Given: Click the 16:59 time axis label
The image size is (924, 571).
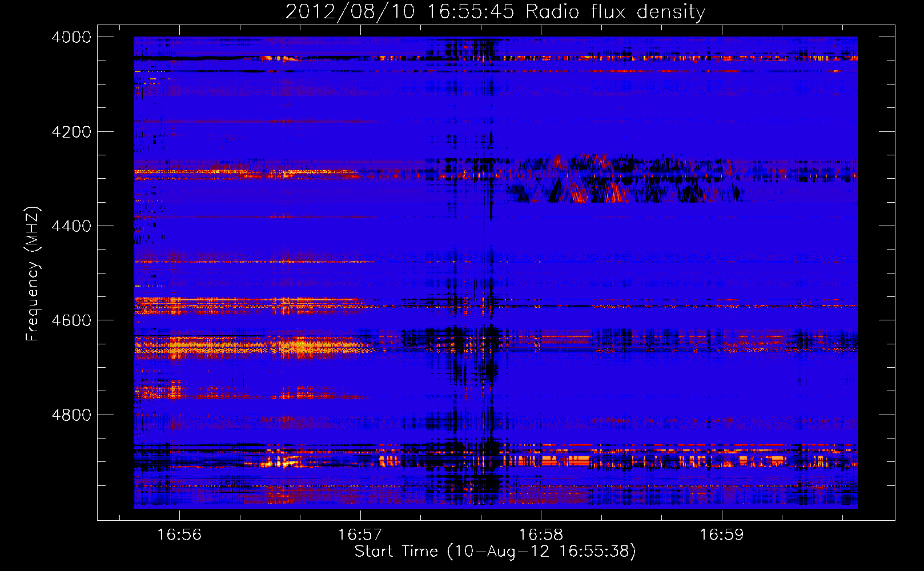Looking at the screenshot, I should pos(722,534).
